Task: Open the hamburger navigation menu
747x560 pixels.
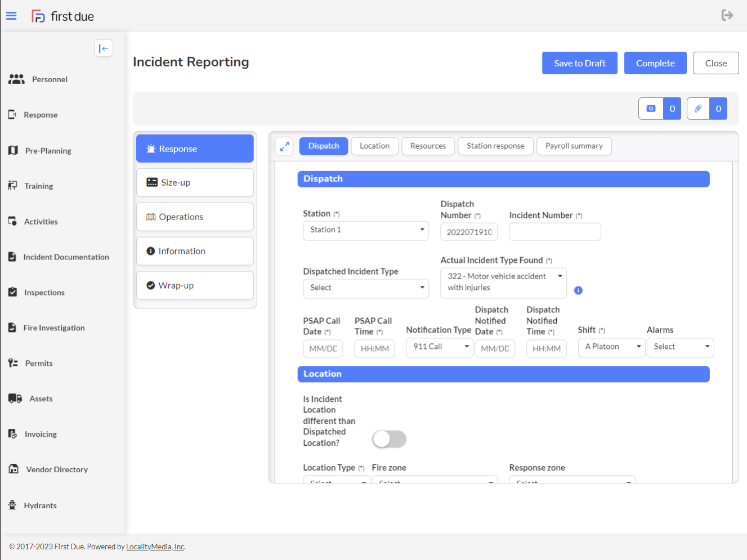Action: [x=11, y=16]
